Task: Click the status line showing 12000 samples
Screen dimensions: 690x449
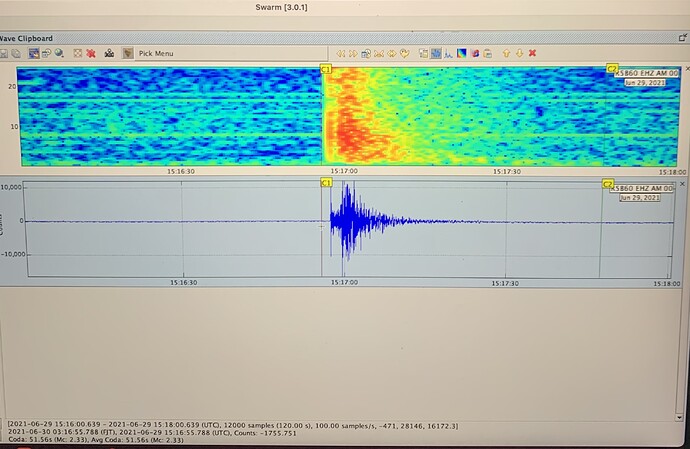Action: [233, 426]
